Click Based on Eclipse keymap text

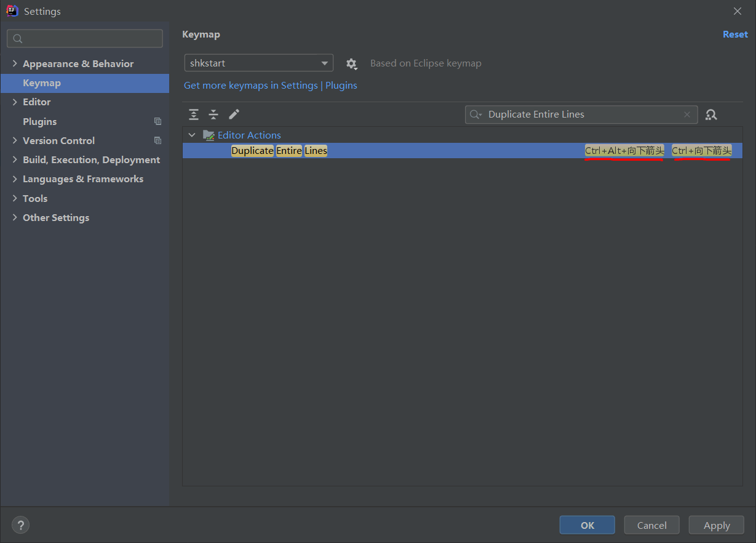(426, 63)
